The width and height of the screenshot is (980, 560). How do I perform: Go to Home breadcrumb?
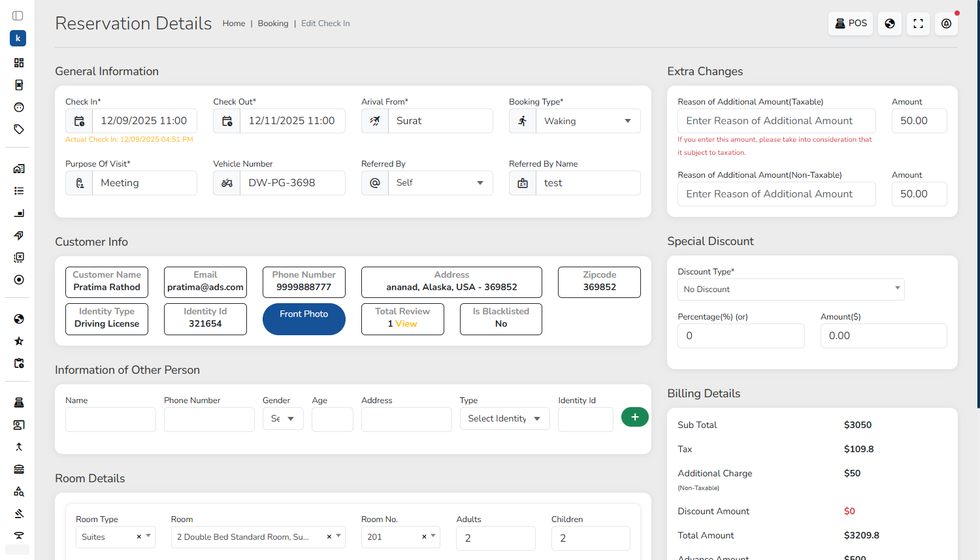click(233, 24)
